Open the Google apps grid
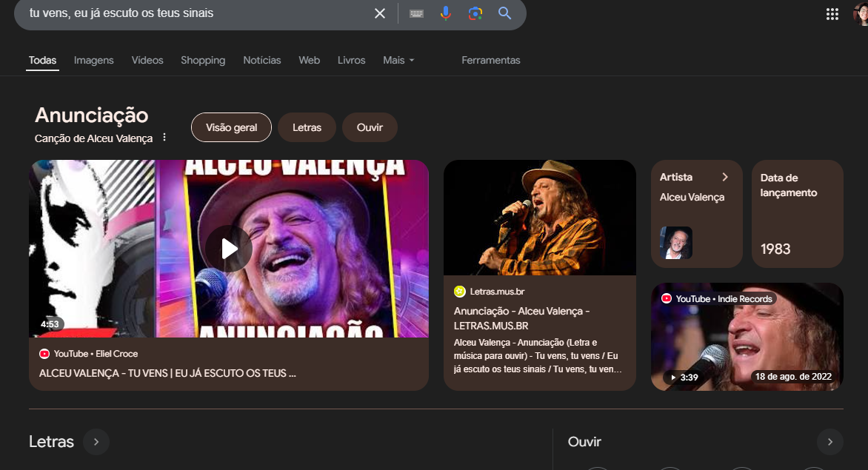 click(x=832, y=14)
